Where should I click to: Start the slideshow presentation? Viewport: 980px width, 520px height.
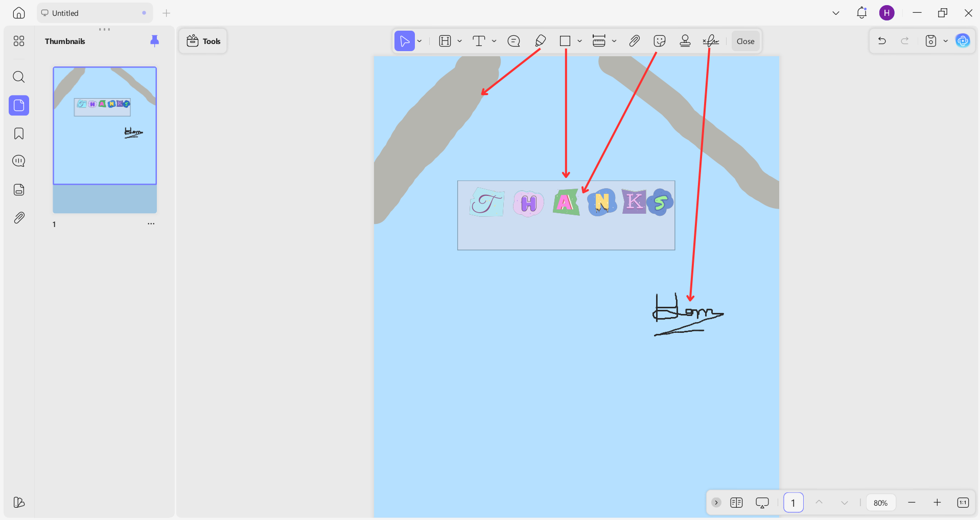[762, 503]
